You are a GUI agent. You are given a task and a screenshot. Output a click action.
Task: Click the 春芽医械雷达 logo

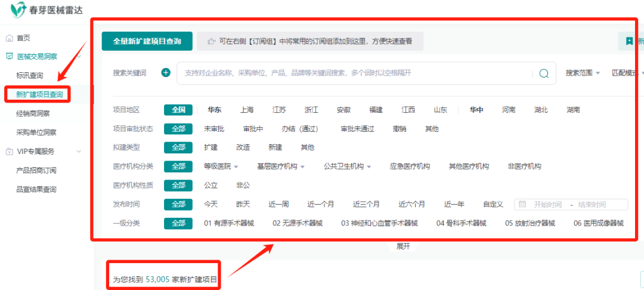tap(47, 10)
